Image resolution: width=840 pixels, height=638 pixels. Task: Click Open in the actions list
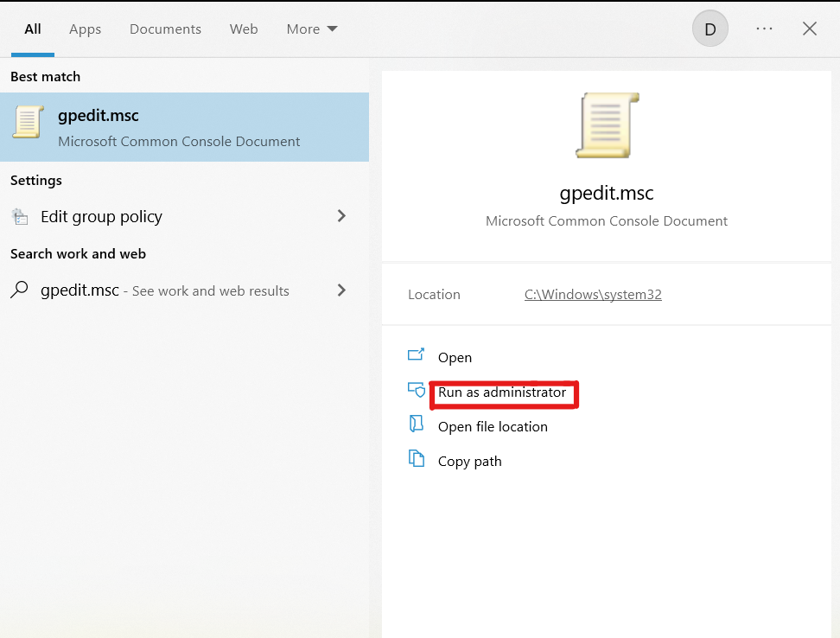[455, 357]
